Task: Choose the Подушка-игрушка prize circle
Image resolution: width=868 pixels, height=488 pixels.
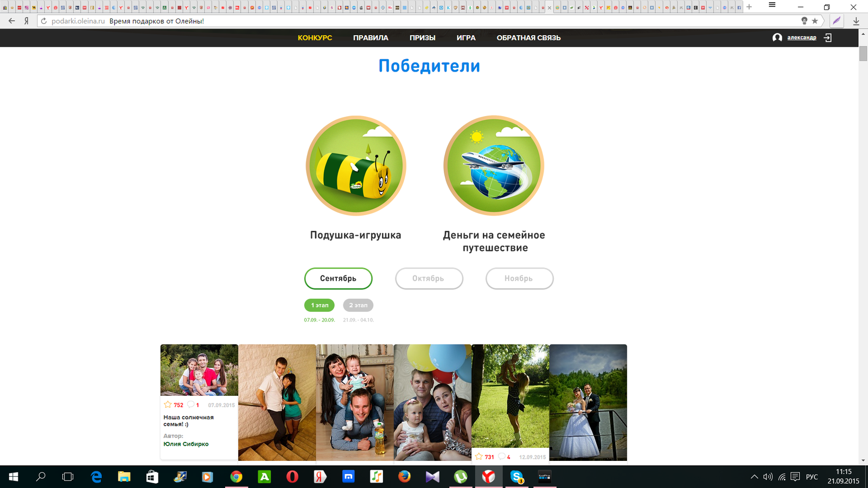Action: click(356, 166)
